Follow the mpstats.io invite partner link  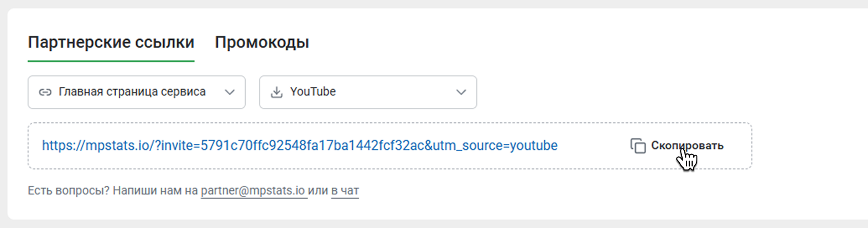click(299, 145)
